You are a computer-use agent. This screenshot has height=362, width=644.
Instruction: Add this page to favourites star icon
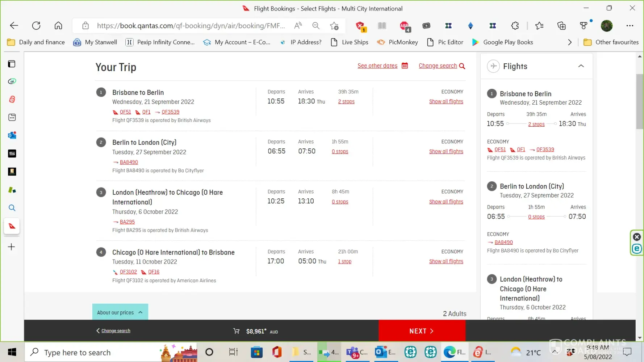[334, 26]
